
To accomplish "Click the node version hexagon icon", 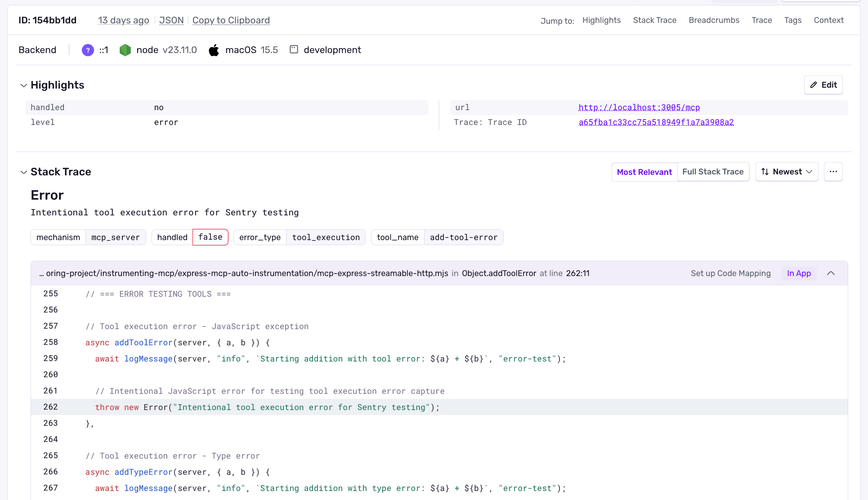I will point(125,50).
